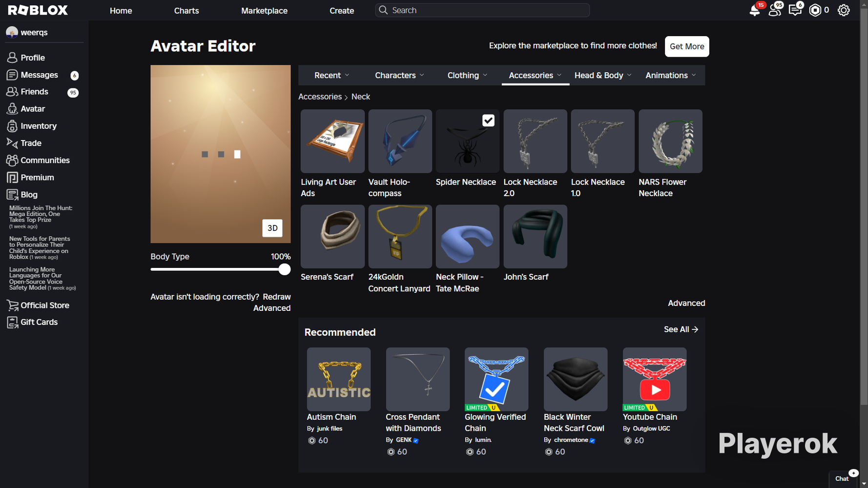Open Black Winter Neck Scarf Cowl item
This screenshot has height=488, width=868.
pyautogui.click(x=576, y=379)
